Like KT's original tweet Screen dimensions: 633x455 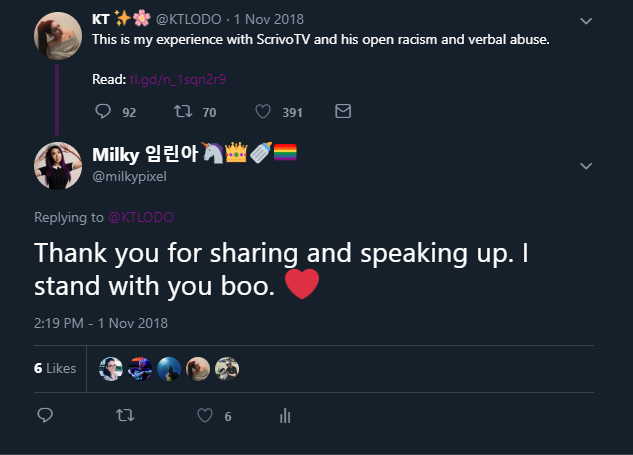tap(264, 112)
